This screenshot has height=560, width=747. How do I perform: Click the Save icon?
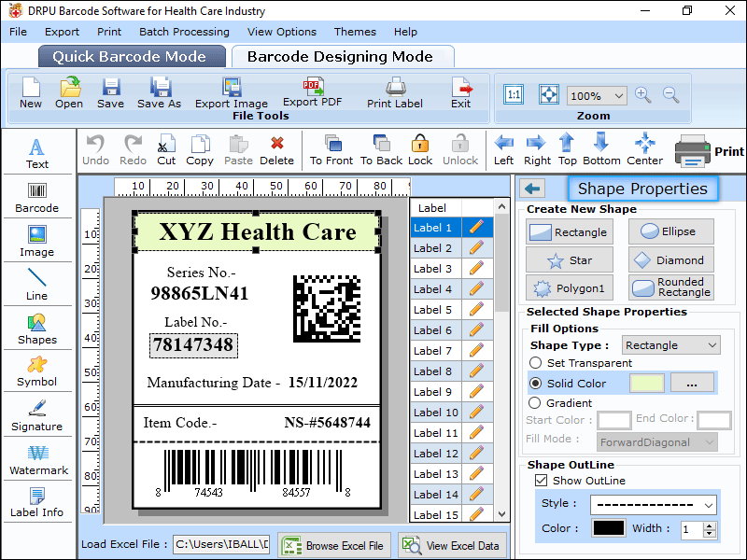pos(110,92)
